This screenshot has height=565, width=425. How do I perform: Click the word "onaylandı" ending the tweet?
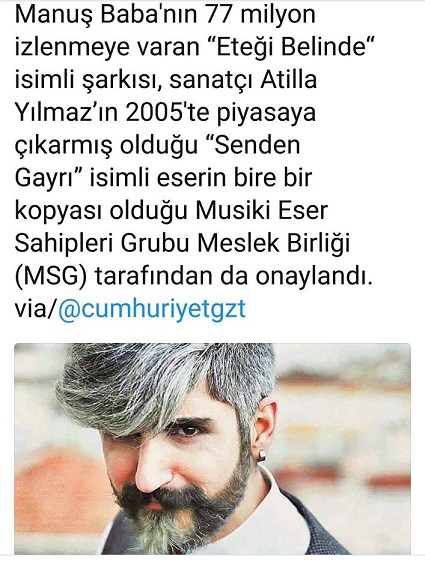[313, 276]
